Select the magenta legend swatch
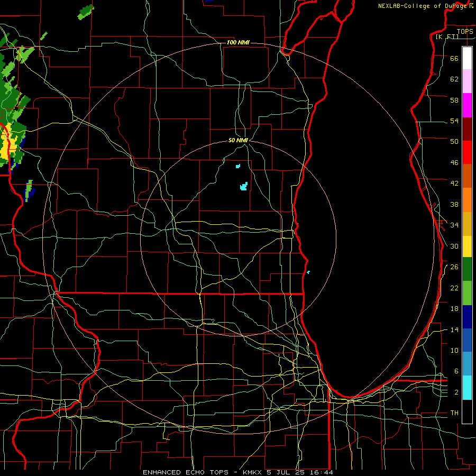 pyautogui.click(x=467, y=105)
